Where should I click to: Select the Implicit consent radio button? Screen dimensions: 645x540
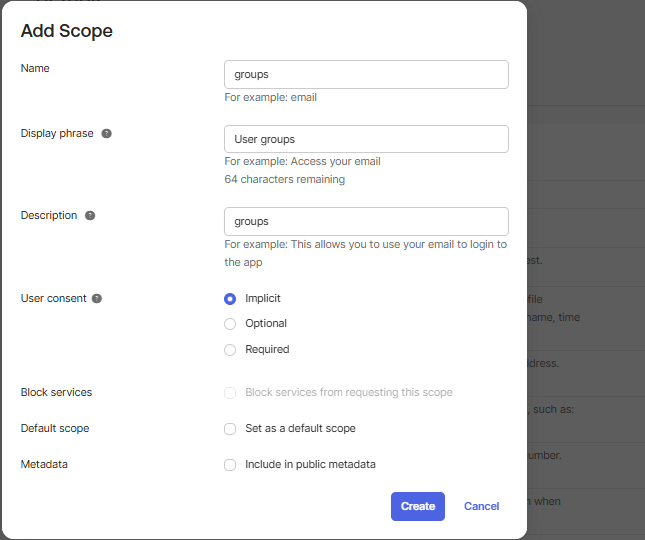pos(230,299)
